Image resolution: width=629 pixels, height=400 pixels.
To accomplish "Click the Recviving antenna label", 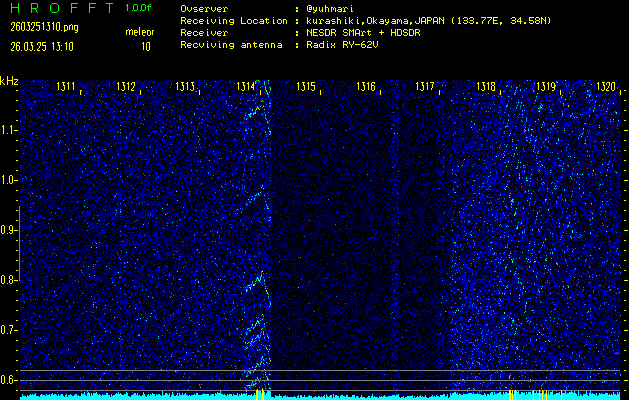I will pyautogui.click(x=231, y=45).
